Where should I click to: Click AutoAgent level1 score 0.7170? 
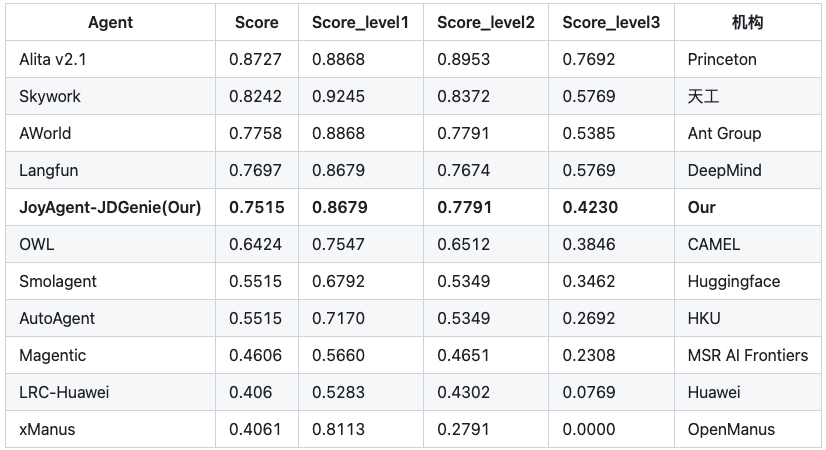coord(338,318)
